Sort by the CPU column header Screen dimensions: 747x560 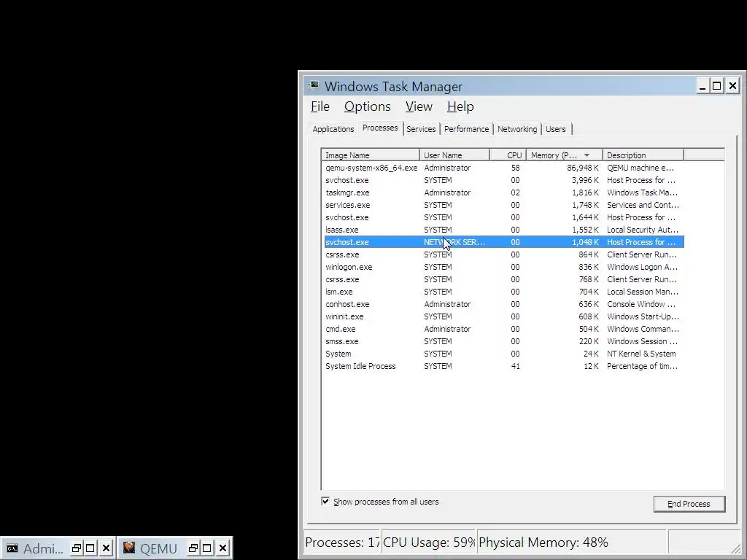pyautogui.click(x=508, y=155)
